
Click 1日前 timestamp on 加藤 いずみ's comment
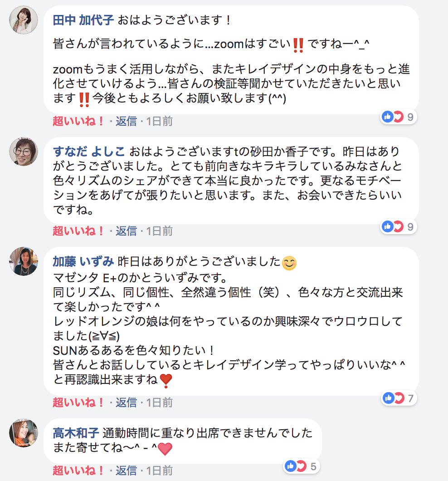(x=159, y=402)
